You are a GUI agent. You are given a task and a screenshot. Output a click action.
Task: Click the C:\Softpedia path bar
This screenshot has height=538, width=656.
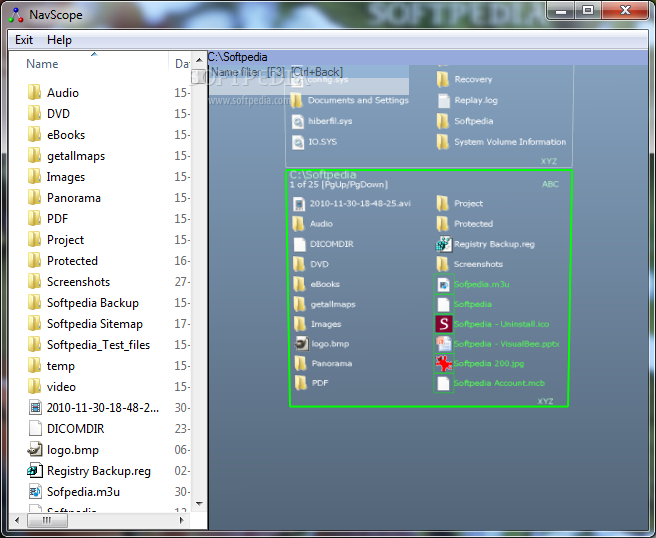[x=428, y=57]
